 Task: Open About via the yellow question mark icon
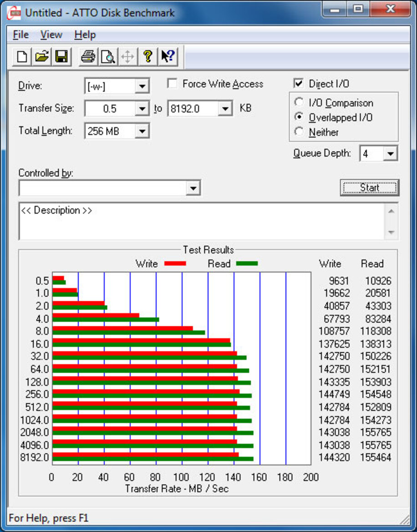pyautogui.click(x=147, y=56)
